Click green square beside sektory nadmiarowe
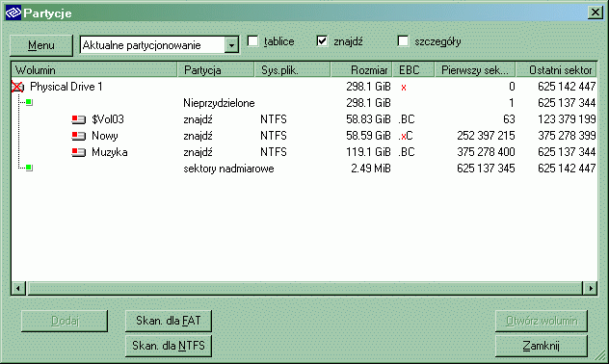Viewport: 609px width, 364px height. click(29, 168)
